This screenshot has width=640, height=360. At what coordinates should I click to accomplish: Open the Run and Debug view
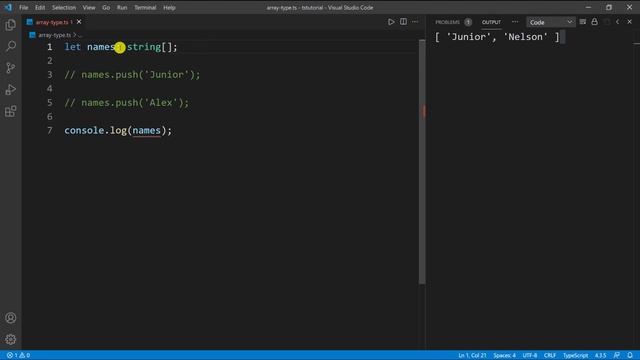11,89
